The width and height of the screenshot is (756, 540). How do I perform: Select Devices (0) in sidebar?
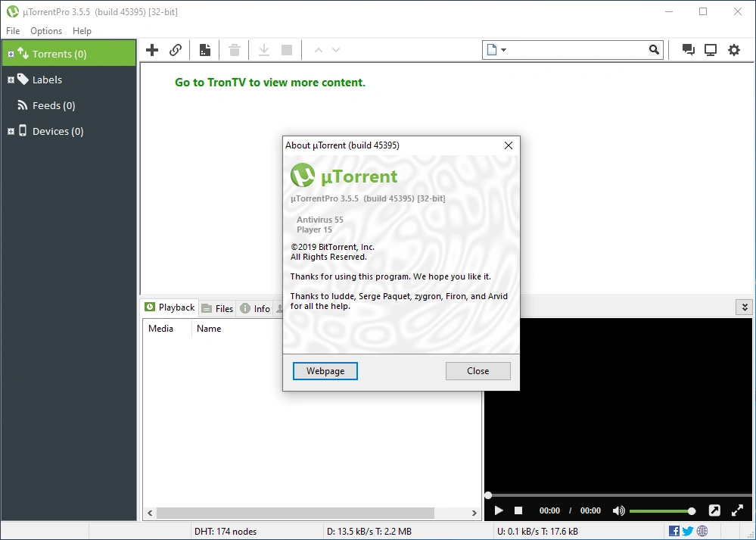tap(69, 131)
